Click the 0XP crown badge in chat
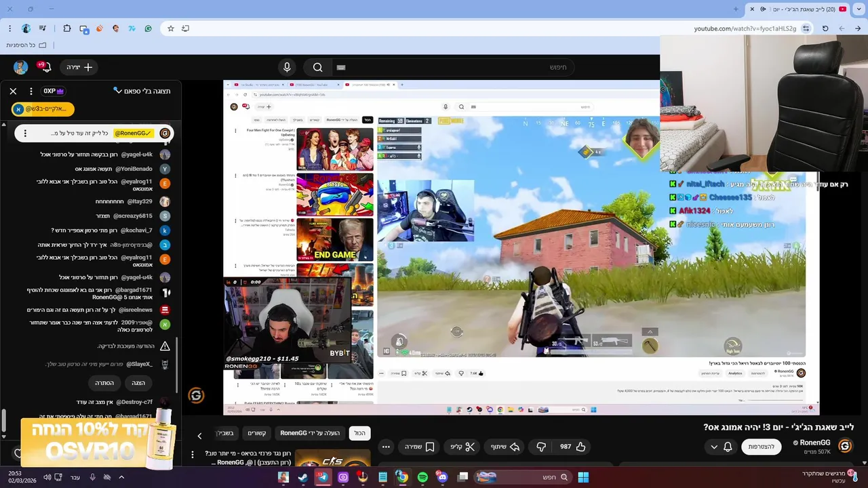This screenshot has width=868, height=488. click(x=54, y=91)
